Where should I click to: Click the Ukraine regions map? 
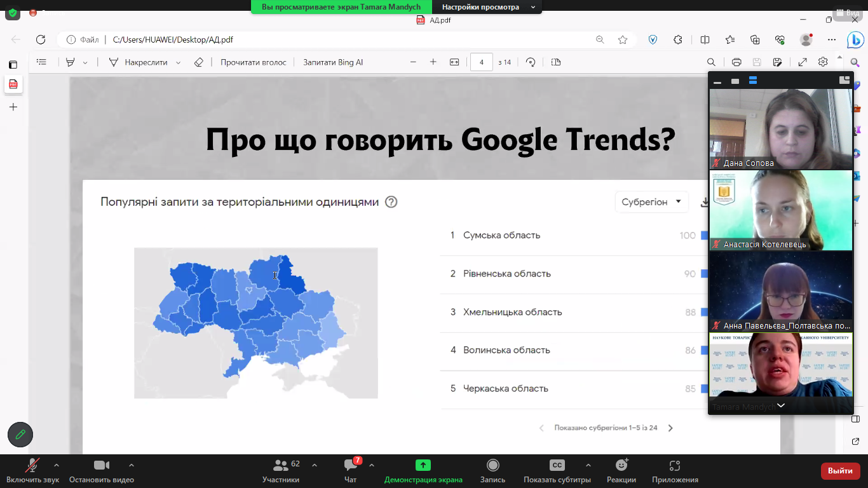tap(255, 323)
